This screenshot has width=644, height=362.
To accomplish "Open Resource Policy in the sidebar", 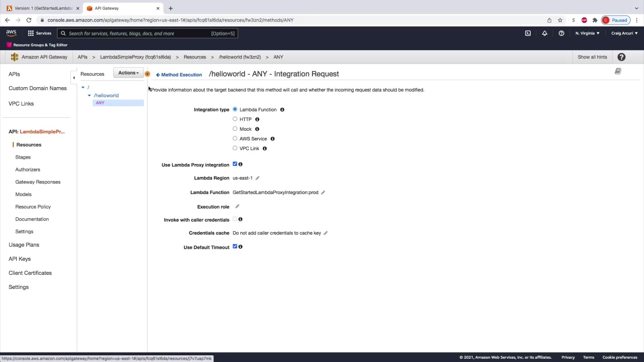I will coord(33,207).
